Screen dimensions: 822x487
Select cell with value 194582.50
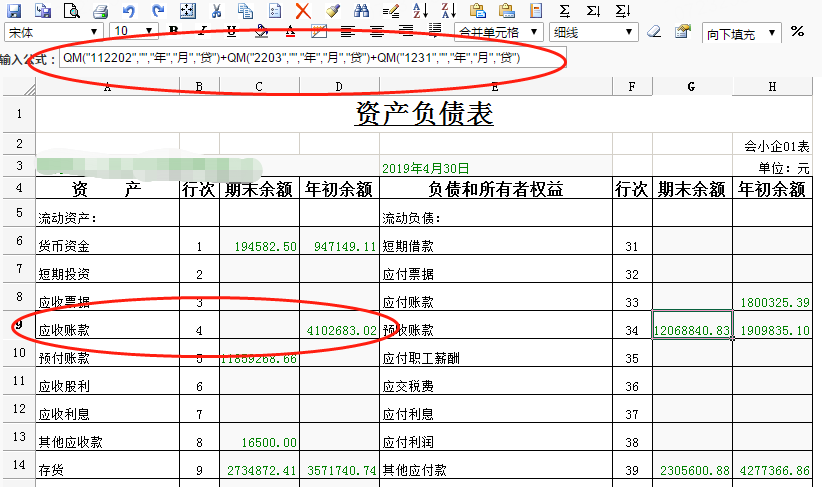click(259, 241)
